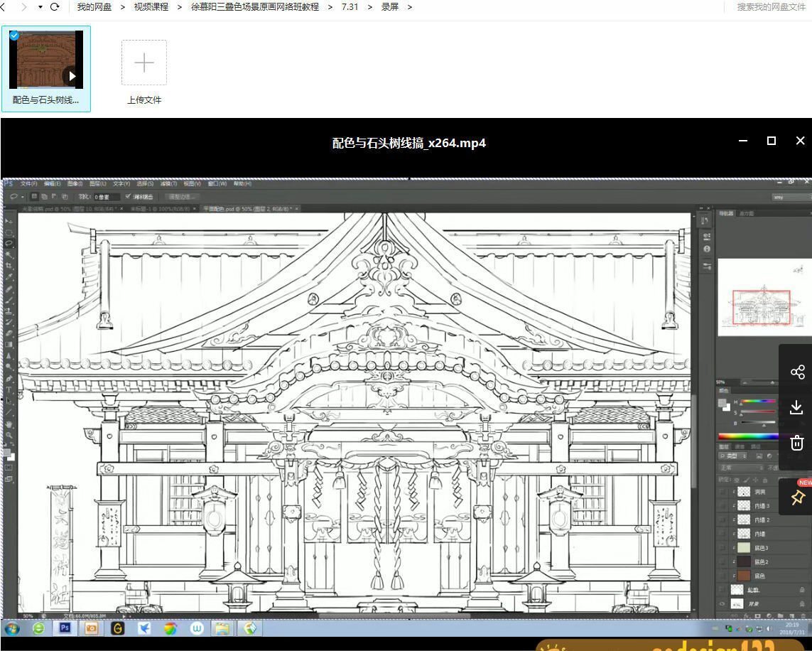Select the Brush tool
Viewport: 812px width, 651px height.
pos(6,300)
